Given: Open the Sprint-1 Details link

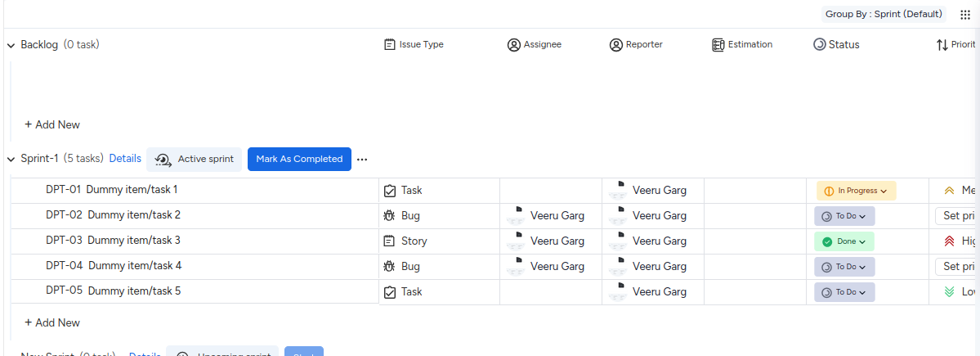Looking at the screenshot, I should pyautogui.click(x=125, y=159).
